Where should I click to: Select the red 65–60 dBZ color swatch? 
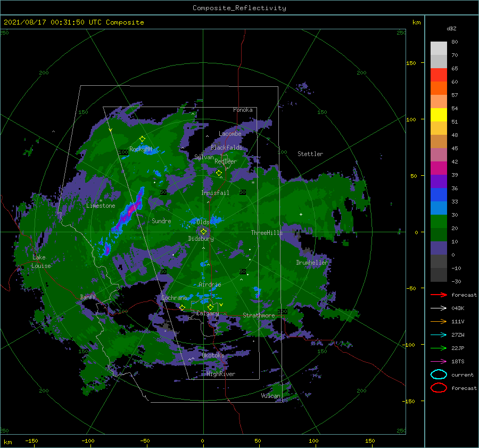click(x=439, y=75)
